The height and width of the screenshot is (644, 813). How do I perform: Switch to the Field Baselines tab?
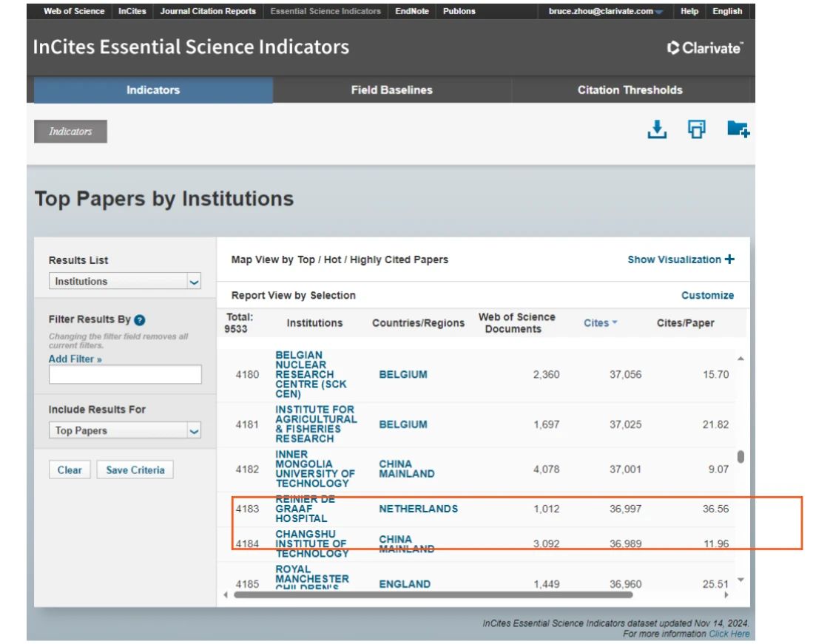[x=391, y=90]
